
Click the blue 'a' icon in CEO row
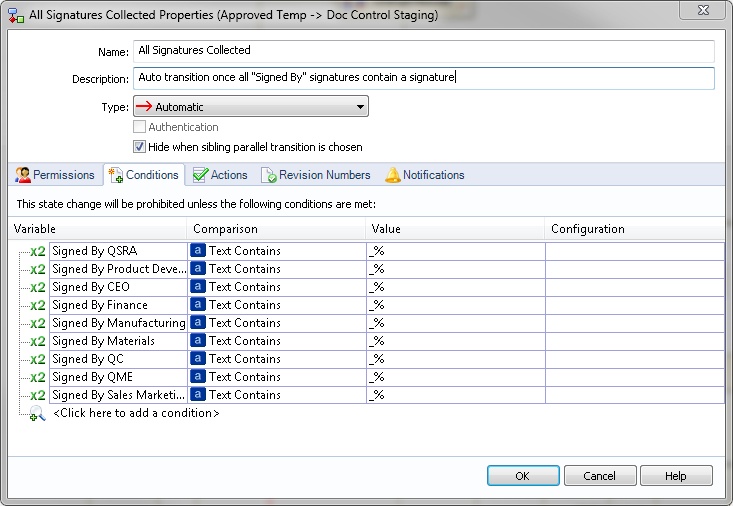[x=198, y=287]
